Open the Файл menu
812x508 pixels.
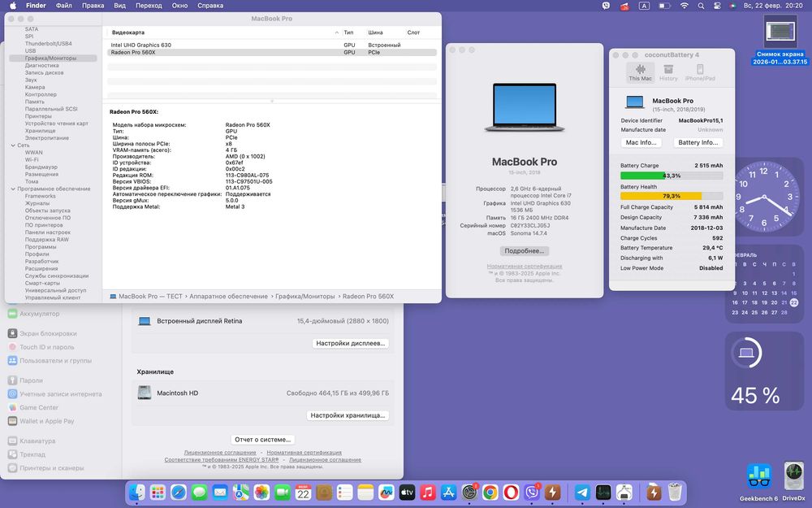[63, 6]
